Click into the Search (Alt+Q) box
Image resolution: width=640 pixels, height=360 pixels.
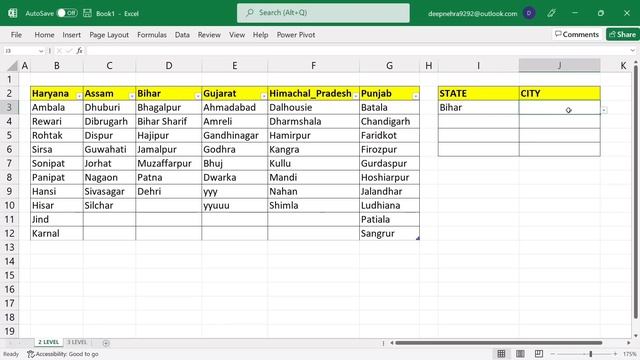pos(323,13)
